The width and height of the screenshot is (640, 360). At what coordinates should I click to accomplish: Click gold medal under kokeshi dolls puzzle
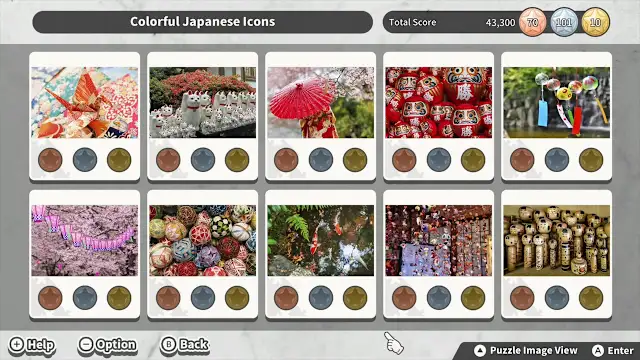591,298
